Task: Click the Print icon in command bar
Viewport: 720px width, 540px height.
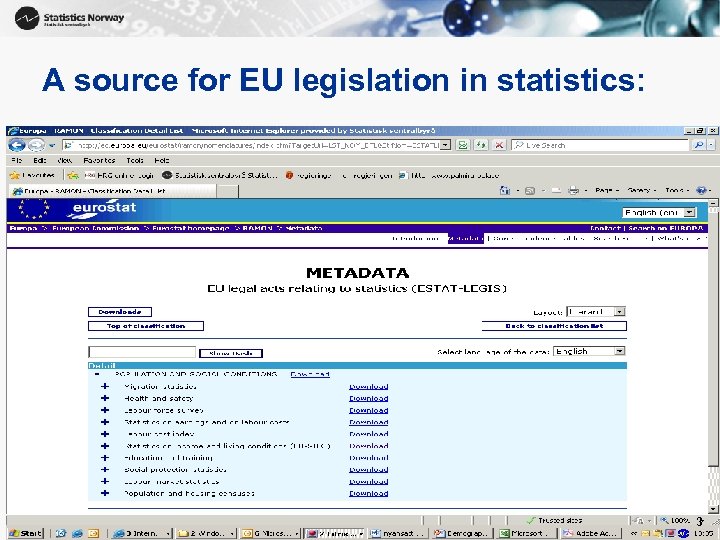Action: pyautogui.click(x=573, y=190)
